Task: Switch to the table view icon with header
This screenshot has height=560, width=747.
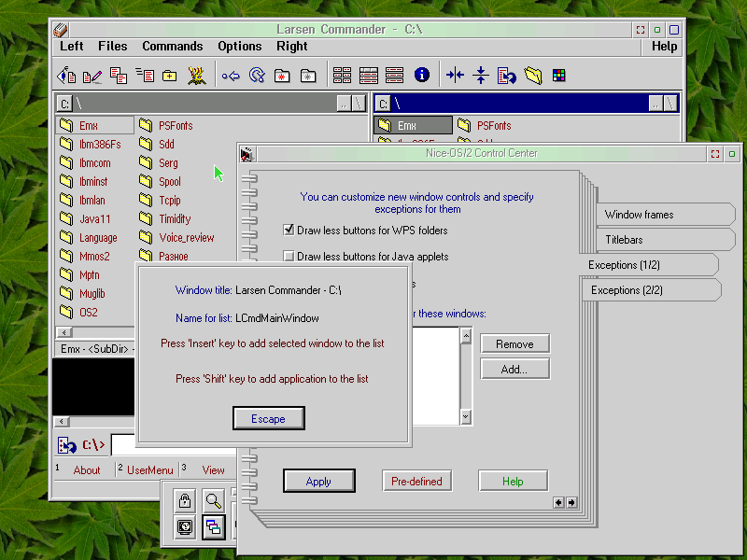Action: click(x=368, y=76)
